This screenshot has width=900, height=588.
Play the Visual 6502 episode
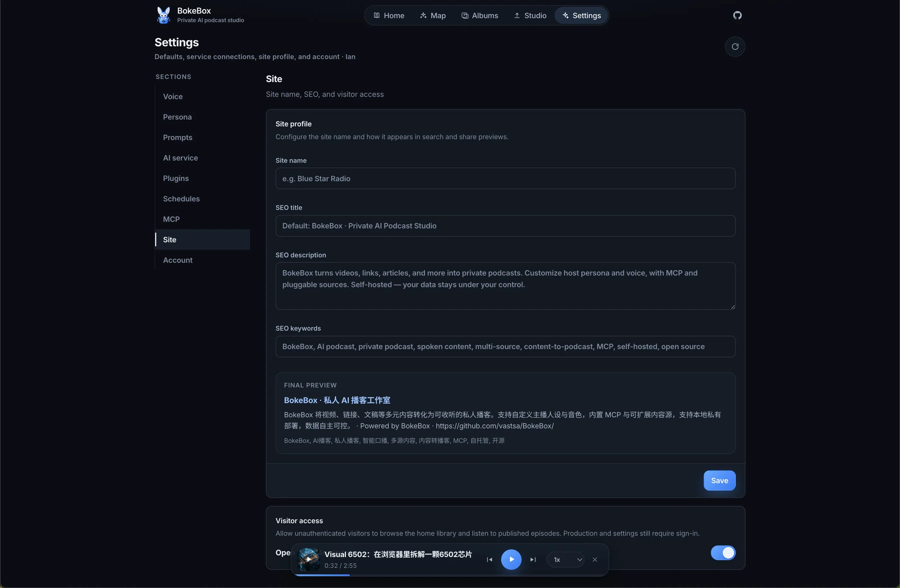[511, 559]
